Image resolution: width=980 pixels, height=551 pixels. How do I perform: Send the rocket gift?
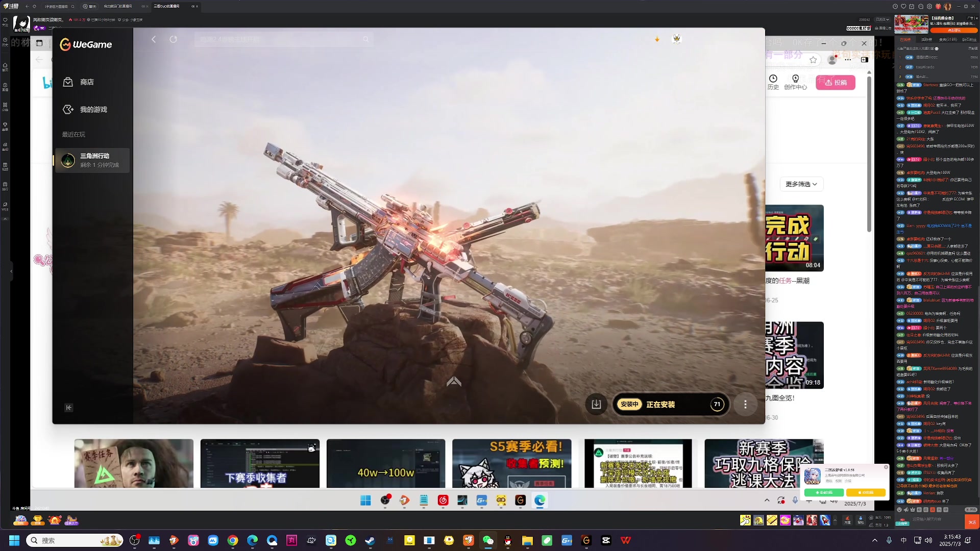[825, 520]
